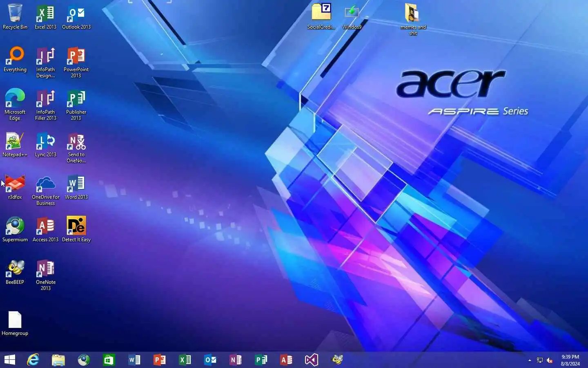The height and width of the screenshot is (368, 588).
Task: Open the Microsoft Edge desktop shortcut
Action: click(15, 105)
